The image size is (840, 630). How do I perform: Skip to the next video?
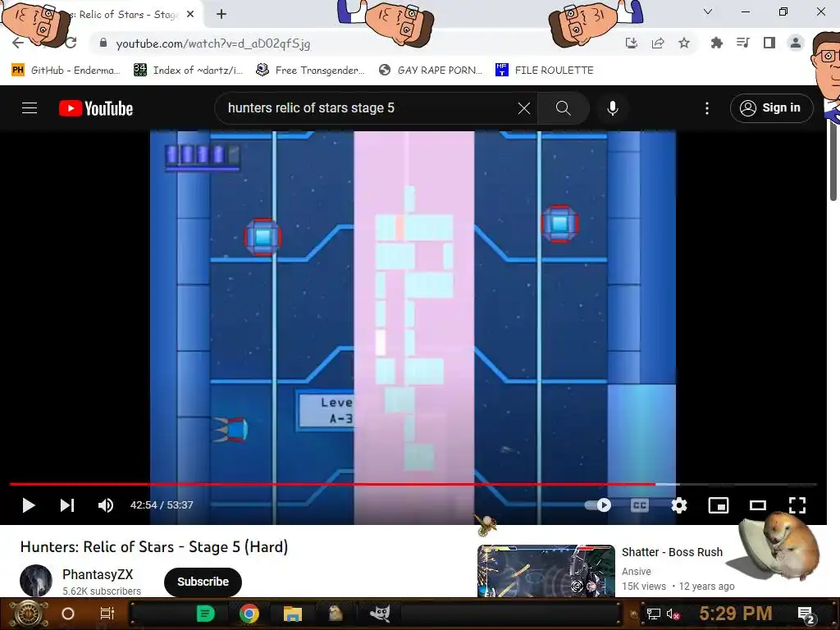(x=67, y=505)
